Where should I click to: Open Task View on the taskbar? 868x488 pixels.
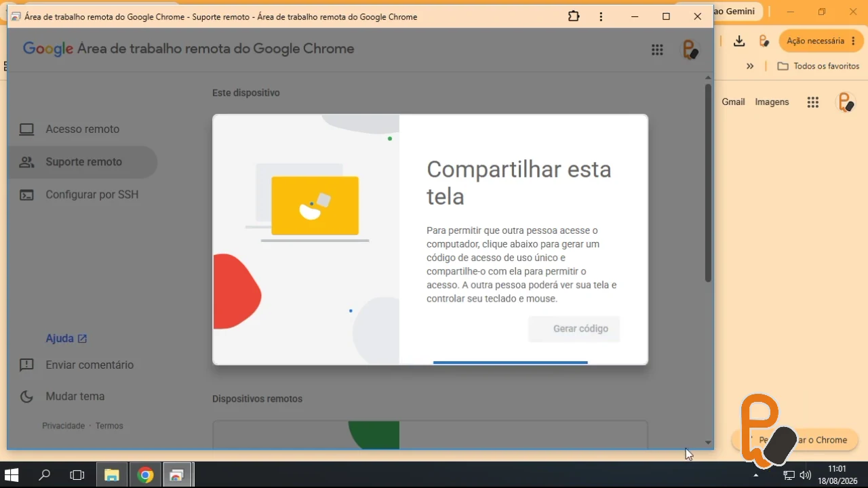pyautogui.click(x=77, y=475)
